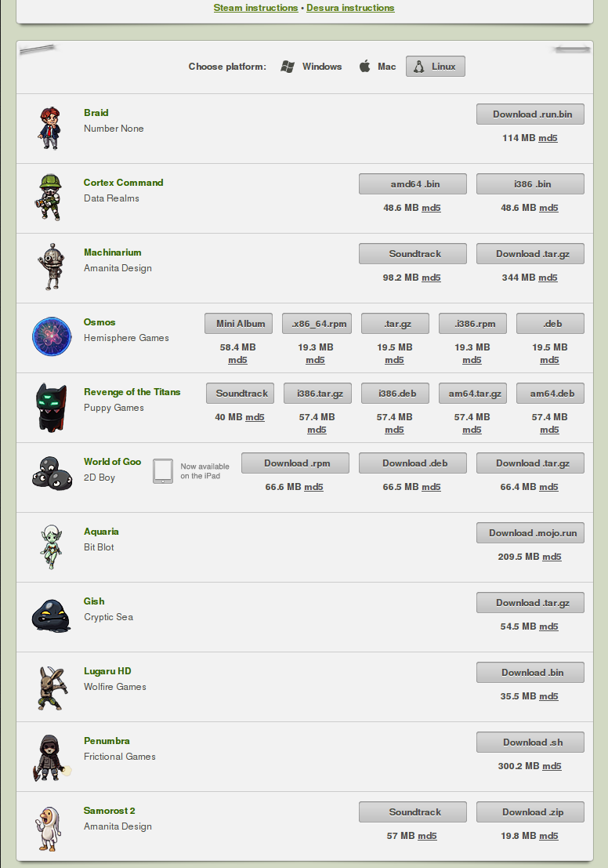This screenshot has height=868, width=608.
Task: Open the Desura instructions link
Action: point(350,8)
